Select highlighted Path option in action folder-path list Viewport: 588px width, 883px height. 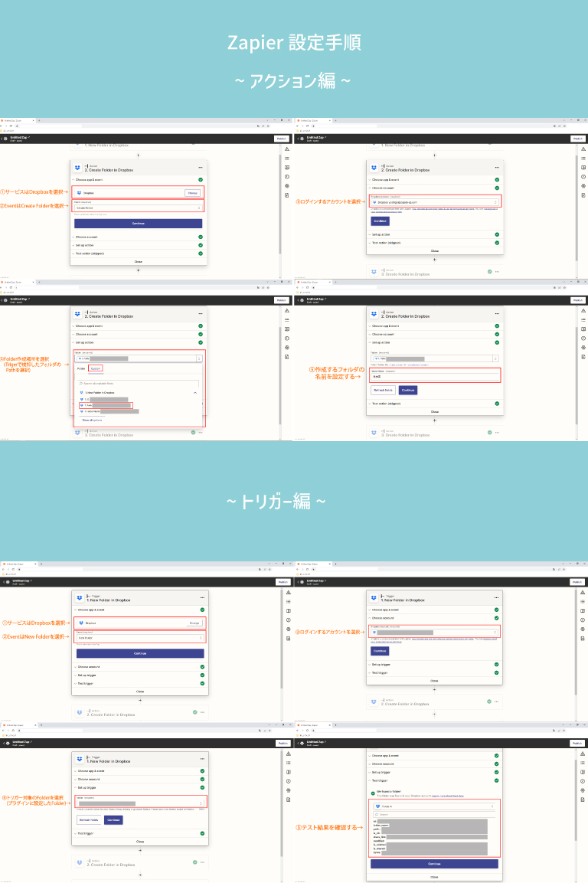point(106,405)
